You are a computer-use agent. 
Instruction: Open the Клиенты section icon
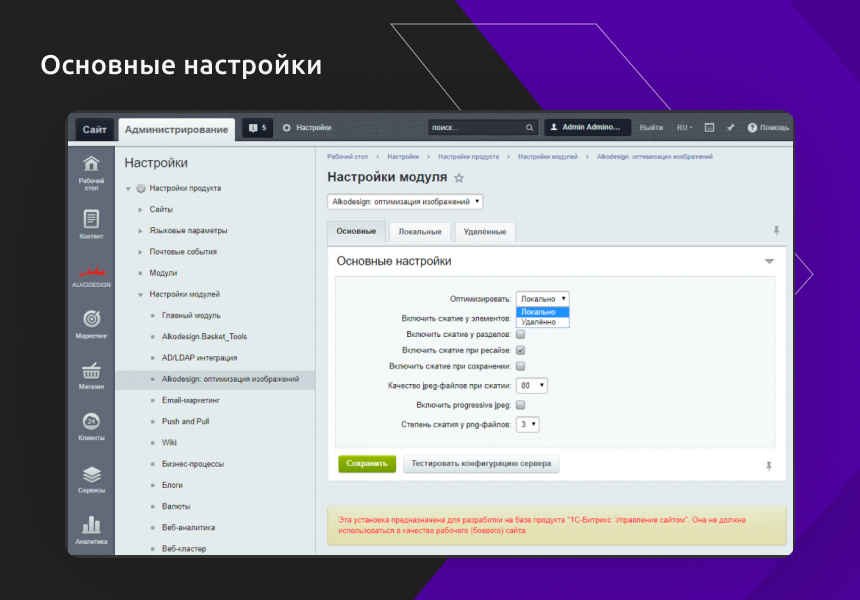point(91,421)
